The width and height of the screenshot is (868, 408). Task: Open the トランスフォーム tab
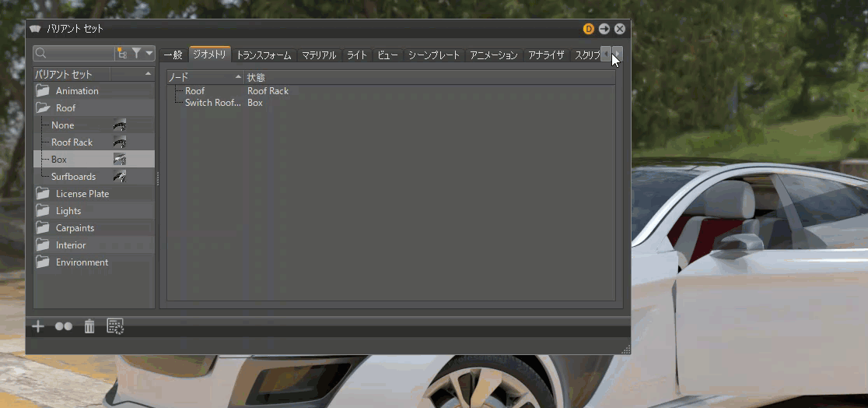coord(264,55)
